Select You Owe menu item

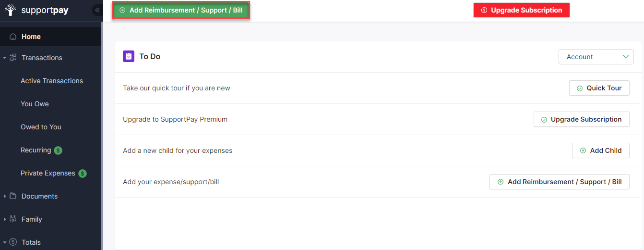point(35,104)
